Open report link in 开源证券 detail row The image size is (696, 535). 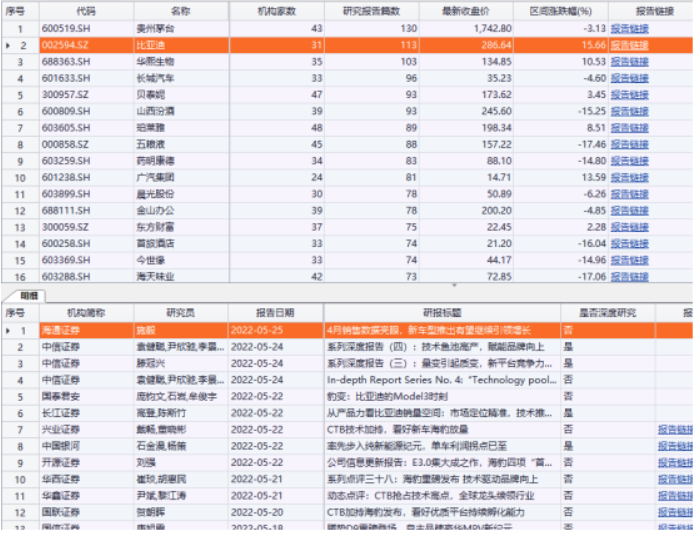675,463
